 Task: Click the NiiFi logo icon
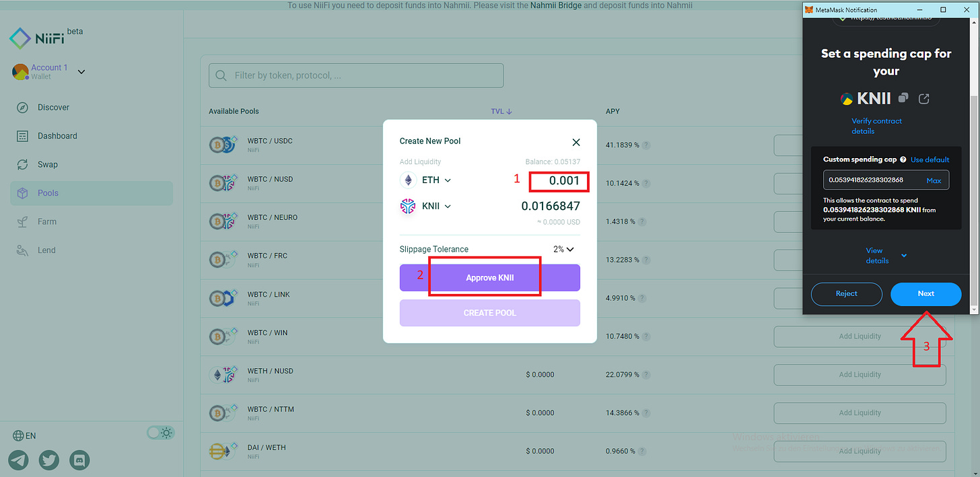coord(20,39)
